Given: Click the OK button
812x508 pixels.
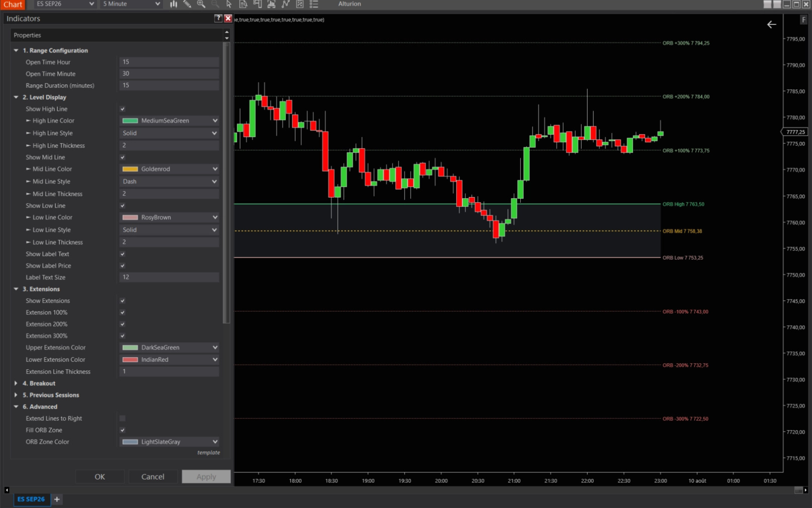Looking at the screenshot, I should pos(100,477).
